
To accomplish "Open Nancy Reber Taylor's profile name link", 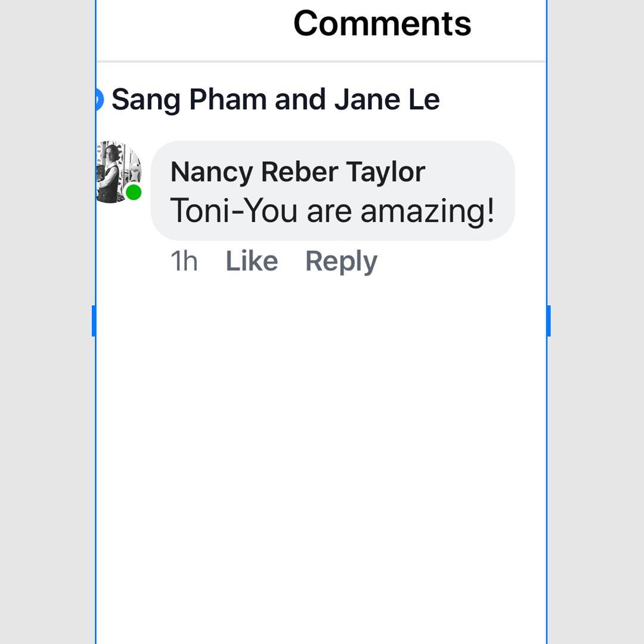I will point(298,172).
